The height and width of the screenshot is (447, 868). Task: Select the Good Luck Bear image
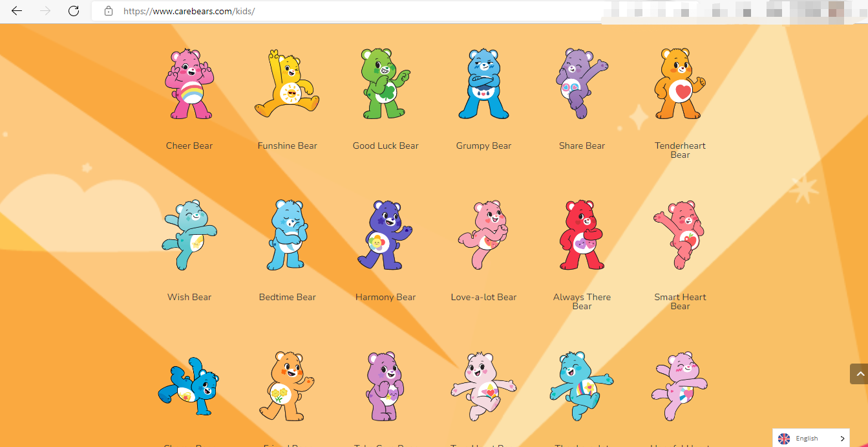[x=385, y=84]
